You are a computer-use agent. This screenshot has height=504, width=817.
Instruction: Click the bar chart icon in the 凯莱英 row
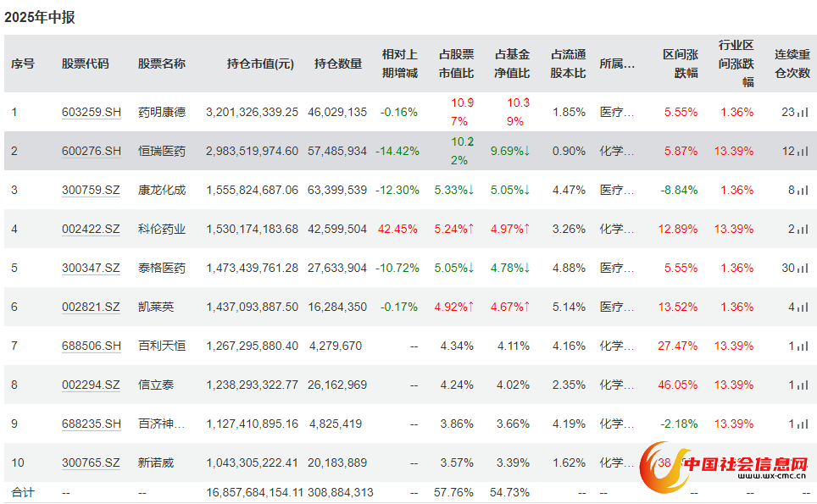pos(803,307)
